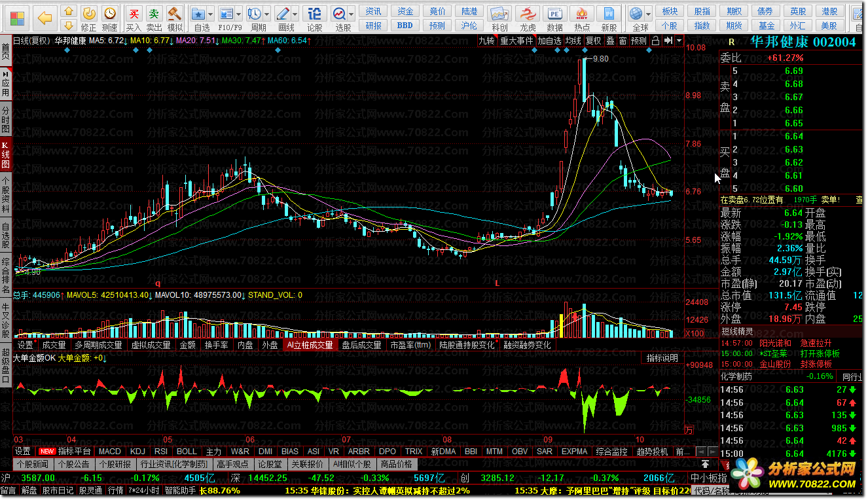
Task: Open 重大事件 major events
Action: click(517, 41)
